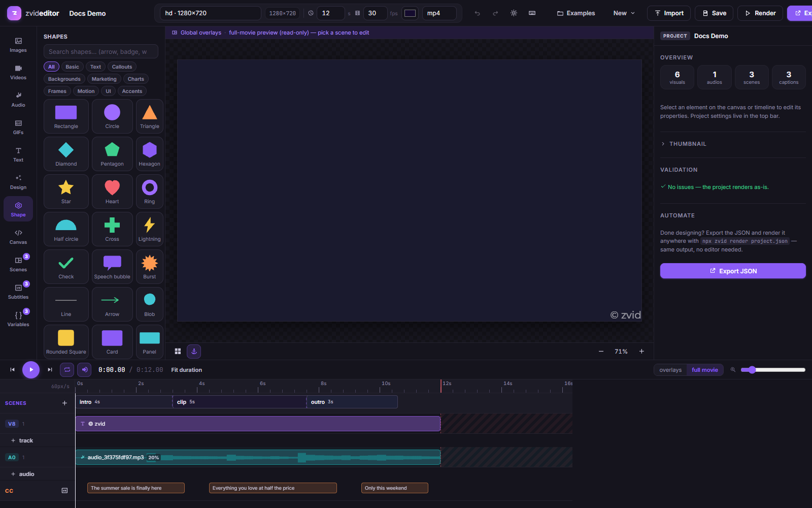
Task: Add a new video track
Action: click(22, 440)
